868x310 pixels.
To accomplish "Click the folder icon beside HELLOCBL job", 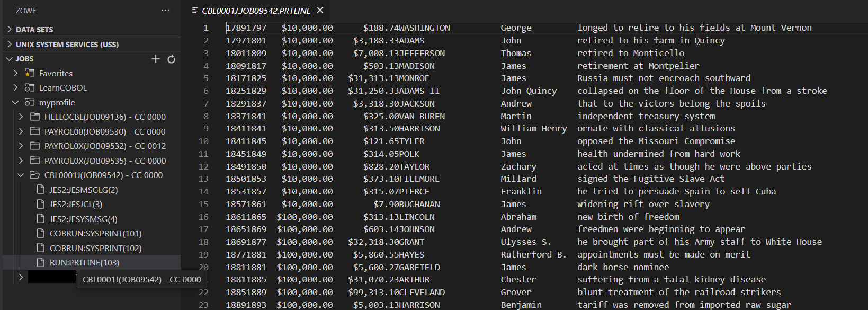I will (35, 117).
